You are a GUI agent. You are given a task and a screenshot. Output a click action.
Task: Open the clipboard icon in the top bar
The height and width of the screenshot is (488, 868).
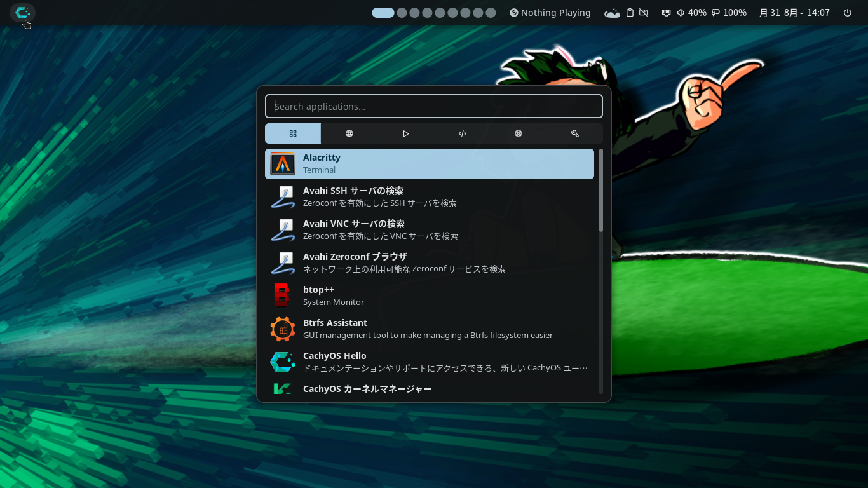coord(630,13)
